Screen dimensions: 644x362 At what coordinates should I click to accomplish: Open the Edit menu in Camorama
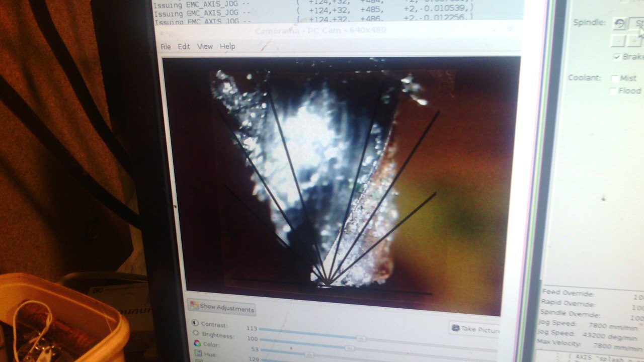click(184, 46)
